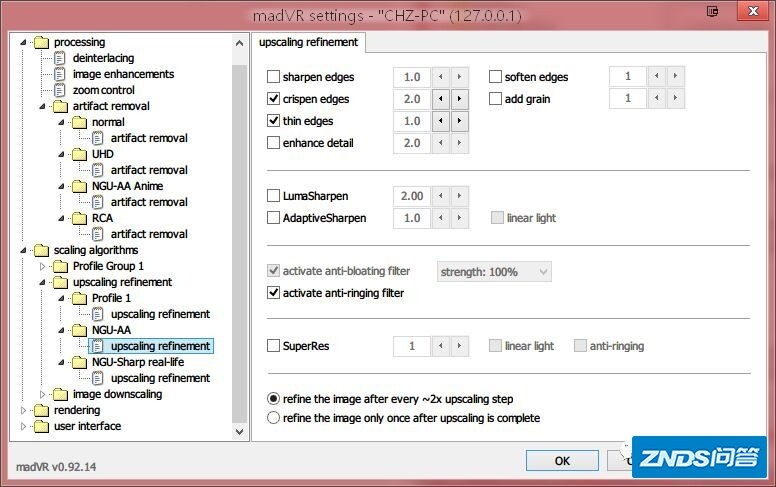Increase thin edges value with right arrow
Screen dimensions: 776x487
(x=459, y=121)
